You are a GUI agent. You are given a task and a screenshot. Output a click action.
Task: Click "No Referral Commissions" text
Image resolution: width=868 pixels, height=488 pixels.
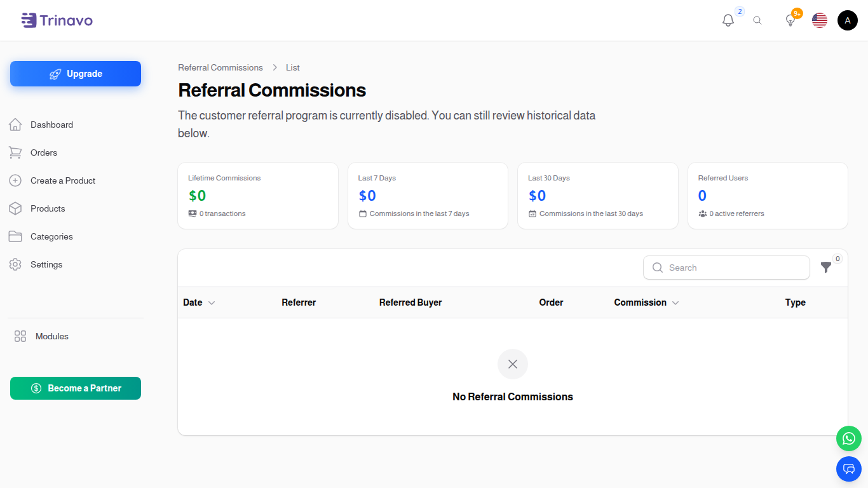[x=513, y=396]
